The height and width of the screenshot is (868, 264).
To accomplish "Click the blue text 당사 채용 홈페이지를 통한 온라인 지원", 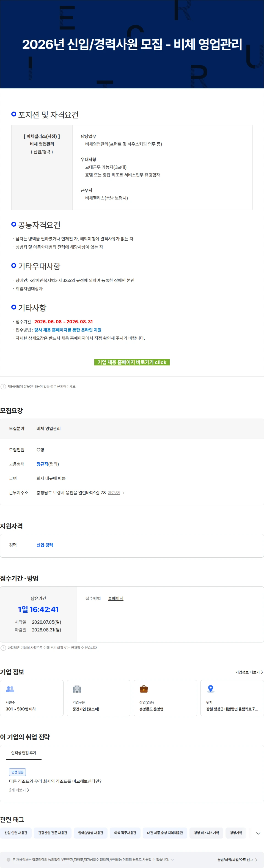I will pos(68,330).
